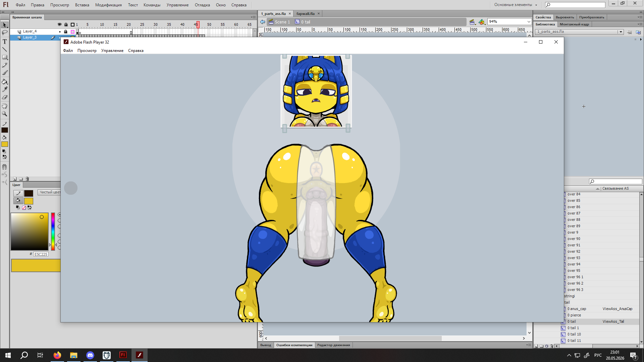Image resolution: width=644 pixels, height=362 pixels.
Task: Select the Zoom magnifier tool
Action: [x=5, y=114]
